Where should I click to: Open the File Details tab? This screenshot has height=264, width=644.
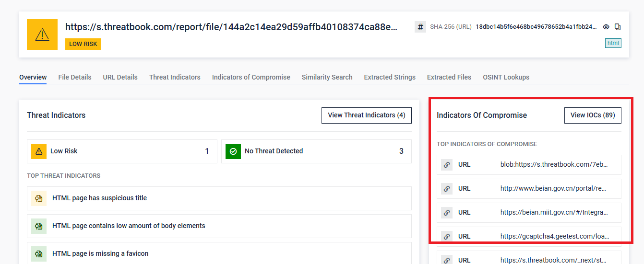point(75,77)
